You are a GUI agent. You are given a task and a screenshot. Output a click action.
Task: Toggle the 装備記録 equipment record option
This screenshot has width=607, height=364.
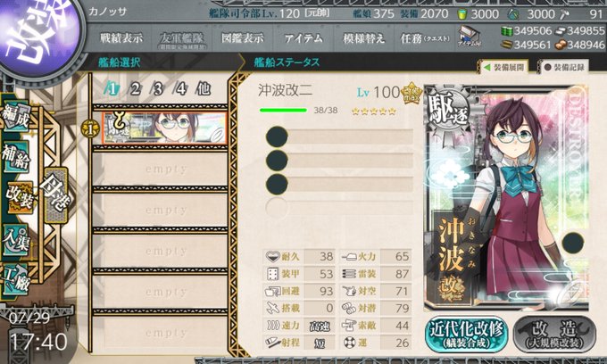point(563,67)
